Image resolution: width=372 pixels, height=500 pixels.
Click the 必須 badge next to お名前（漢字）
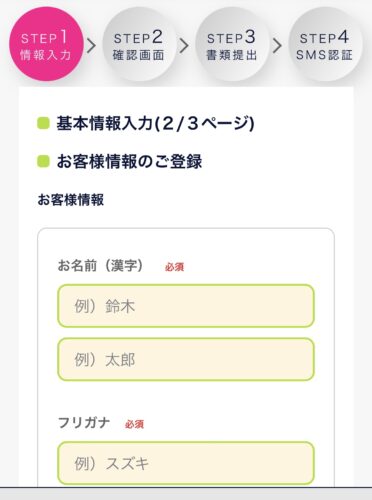tap(174, 267)
